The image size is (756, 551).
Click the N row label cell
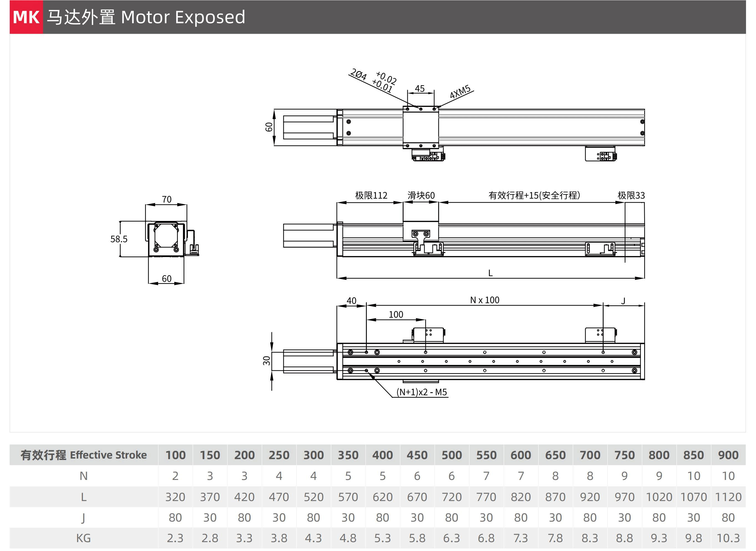point(84,476)
